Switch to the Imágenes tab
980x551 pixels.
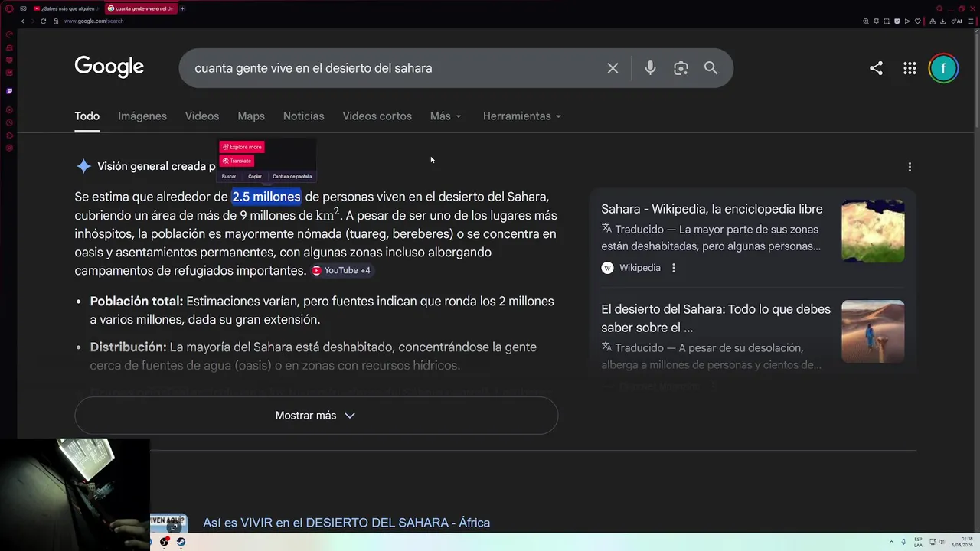click(x=142, y=116)
